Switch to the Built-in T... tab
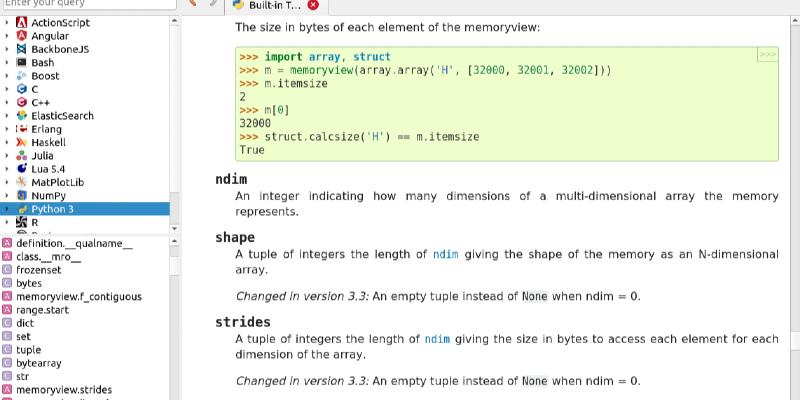 (x=276, y=6)
